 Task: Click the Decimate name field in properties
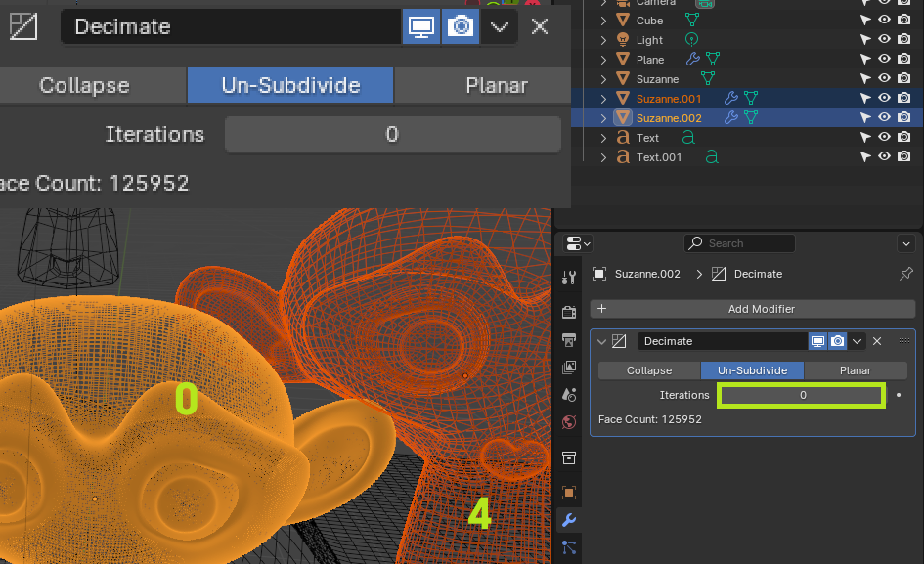point(722,341)
